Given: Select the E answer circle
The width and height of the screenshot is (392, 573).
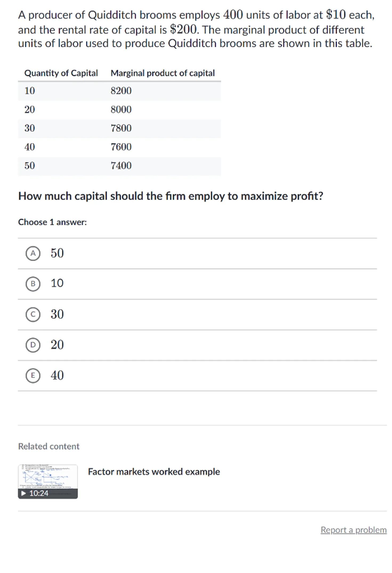Looking at the screenshot, I should pyautogui.click(x=33, y=376).
